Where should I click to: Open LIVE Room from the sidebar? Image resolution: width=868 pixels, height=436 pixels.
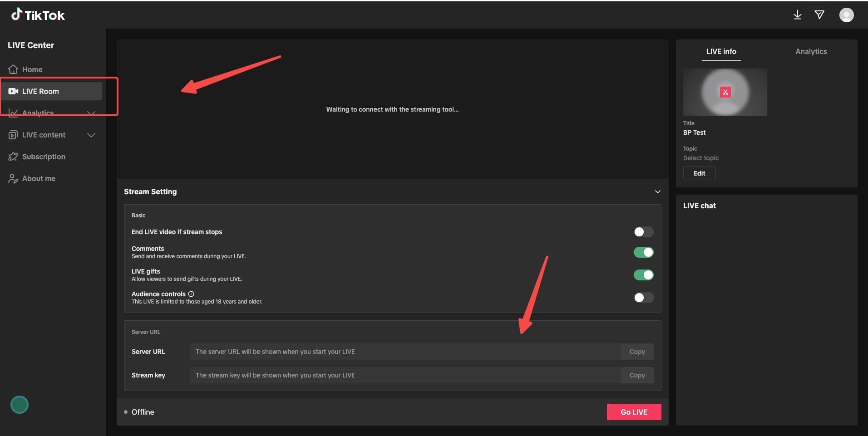coord(40,91)
